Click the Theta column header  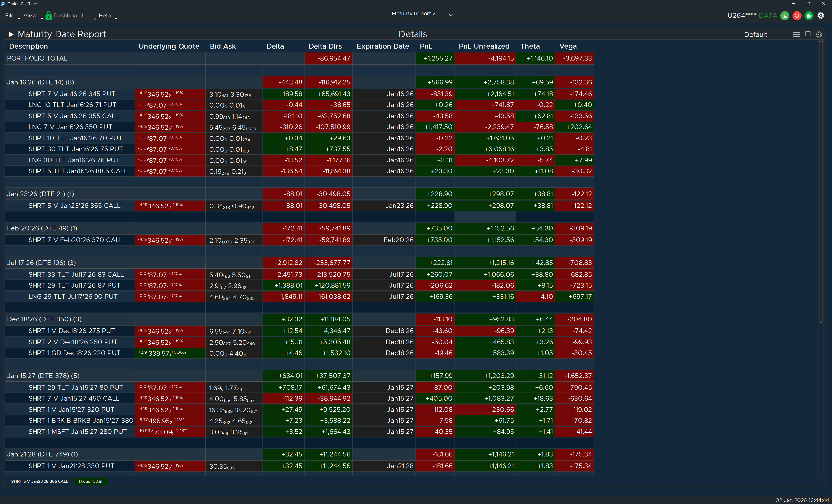click(x=530, y=46)
